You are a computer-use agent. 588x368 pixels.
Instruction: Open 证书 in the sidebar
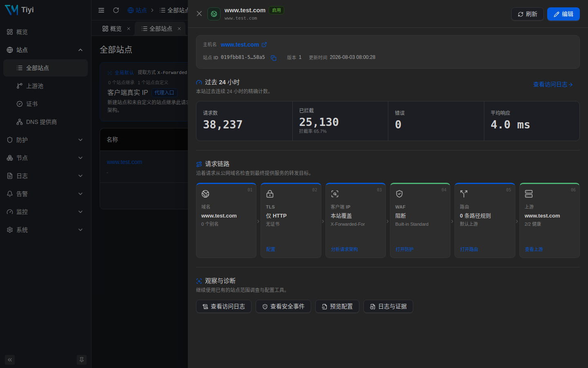click(x=45, y=104)
